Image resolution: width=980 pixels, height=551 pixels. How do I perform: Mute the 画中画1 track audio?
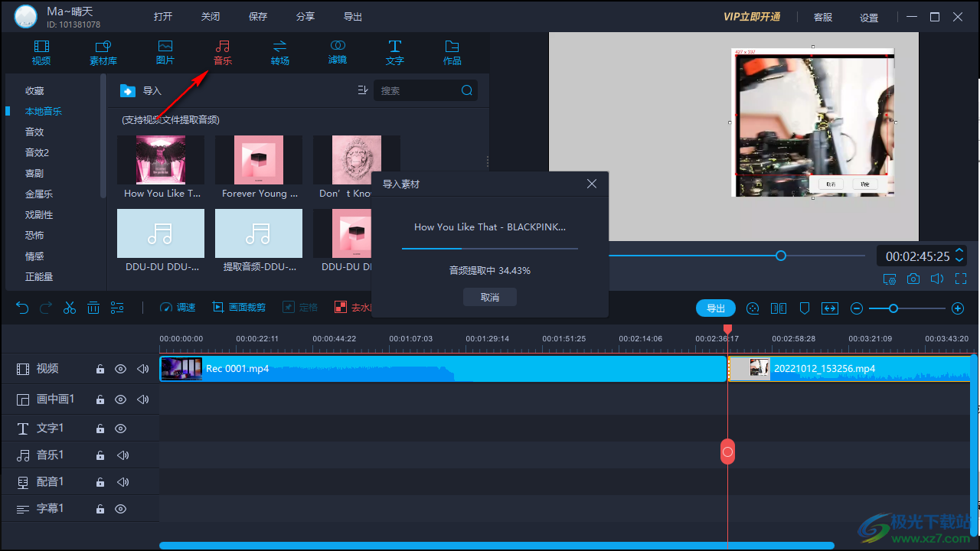142,399
